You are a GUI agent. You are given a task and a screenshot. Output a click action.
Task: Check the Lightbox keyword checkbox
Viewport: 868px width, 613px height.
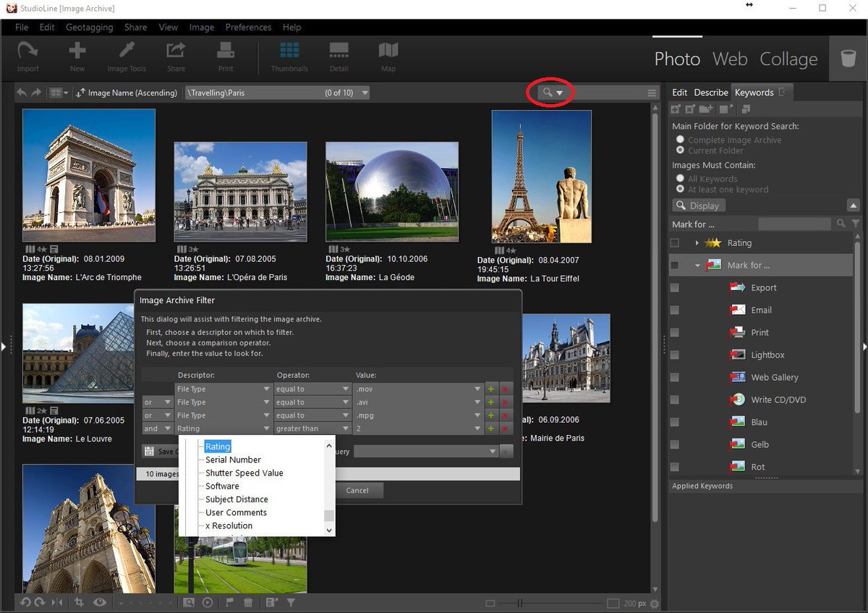pos(675,355)
